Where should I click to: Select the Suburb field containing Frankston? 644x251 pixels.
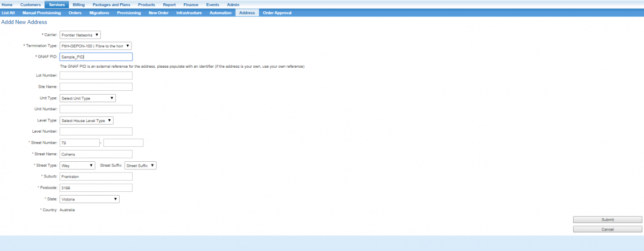click(96, 177)
